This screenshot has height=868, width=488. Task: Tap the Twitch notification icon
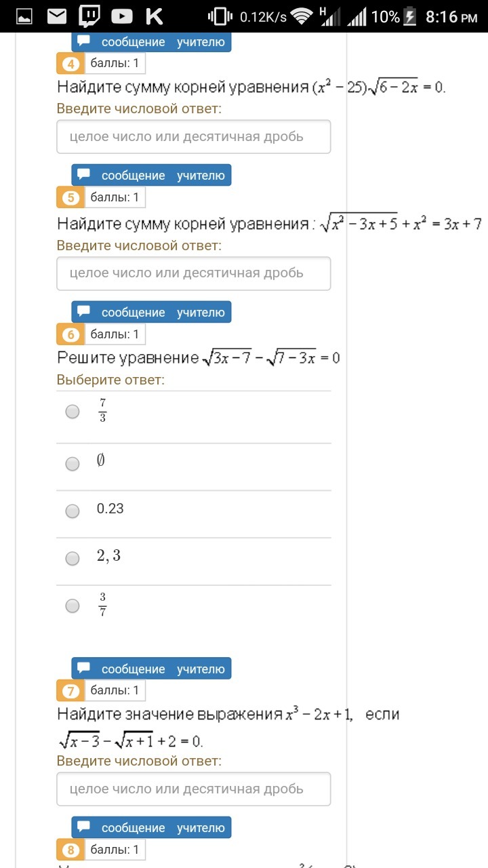(x=89, y=16)
